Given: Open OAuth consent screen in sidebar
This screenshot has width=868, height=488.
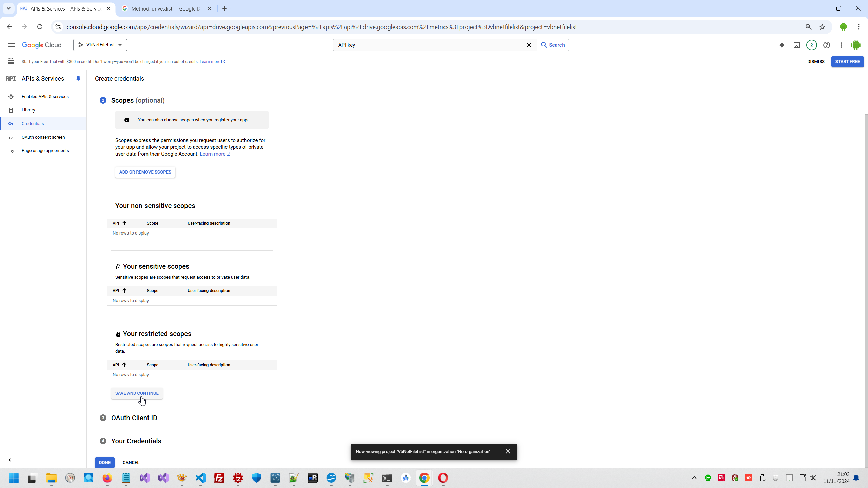Looking at the screenshot, I should [43, 137].
